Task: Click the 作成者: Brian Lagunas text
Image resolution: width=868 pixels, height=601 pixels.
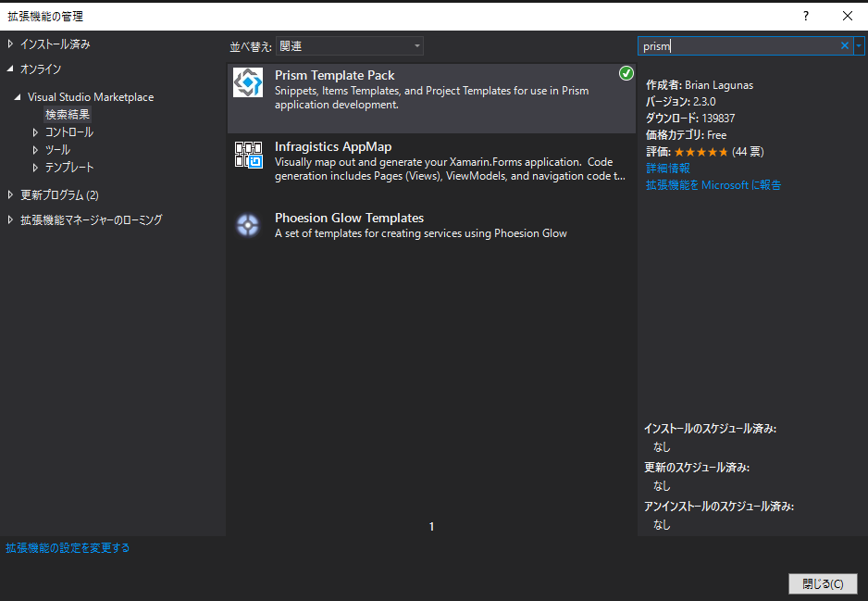Action: coord(700,85)
